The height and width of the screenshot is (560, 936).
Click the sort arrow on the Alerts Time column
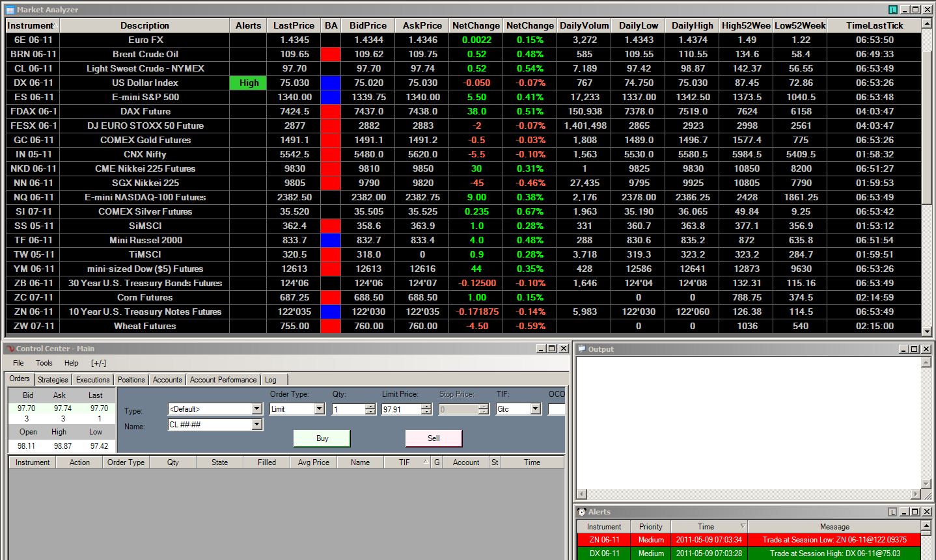click(x=743, y=526)
